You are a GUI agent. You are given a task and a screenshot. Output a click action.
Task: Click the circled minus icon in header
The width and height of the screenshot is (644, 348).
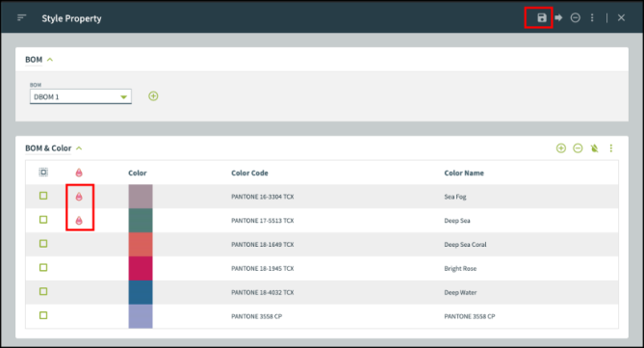point(576,17)
